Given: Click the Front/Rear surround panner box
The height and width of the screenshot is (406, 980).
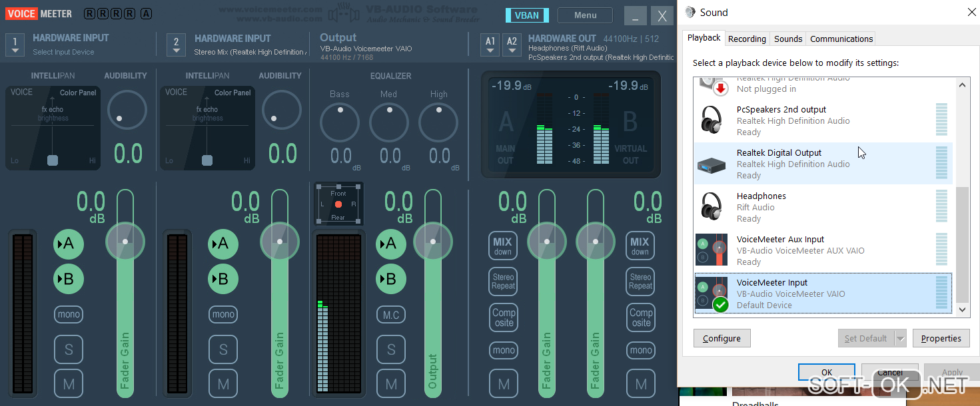Looking at the screenshot, I should (338, 204).
